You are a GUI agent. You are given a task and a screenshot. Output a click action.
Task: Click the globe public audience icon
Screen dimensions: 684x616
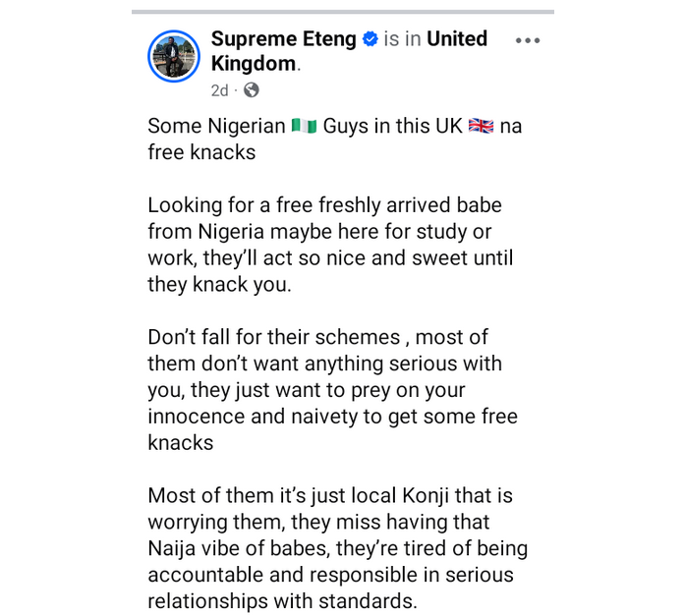coord(251,90)
